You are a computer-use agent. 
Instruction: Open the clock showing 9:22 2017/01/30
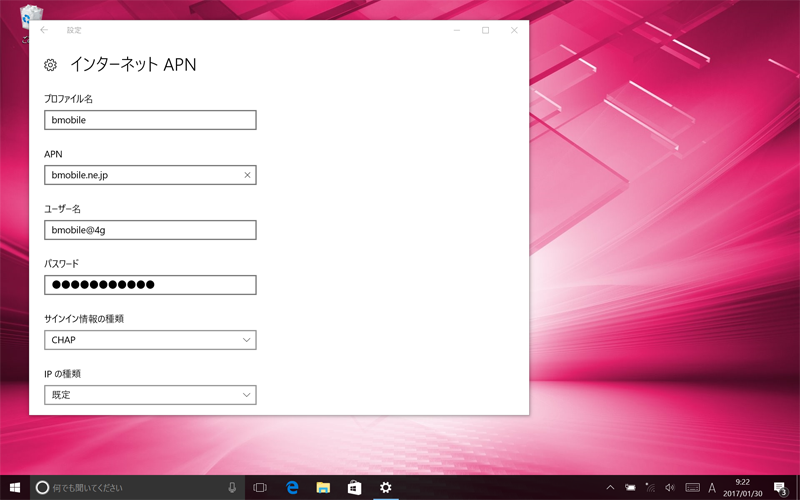click(742, 488)
